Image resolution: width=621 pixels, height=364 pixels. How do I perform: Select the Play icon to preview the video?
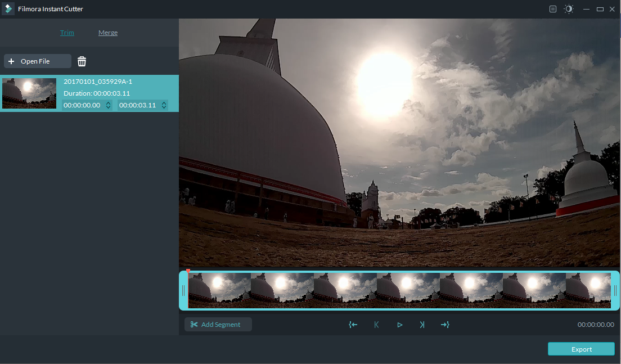click(399, 325)
